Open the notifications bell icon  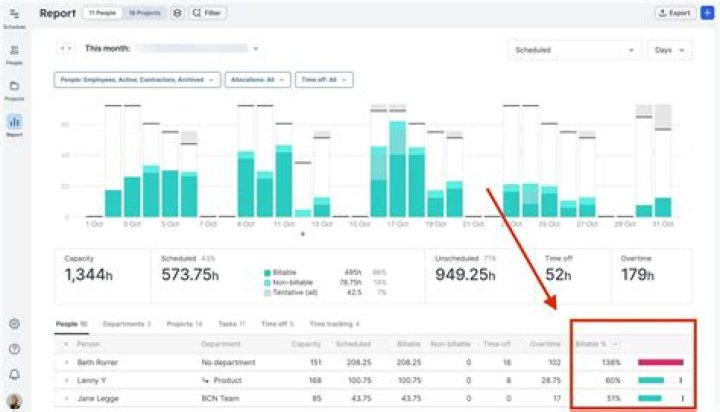coord(14,374)
